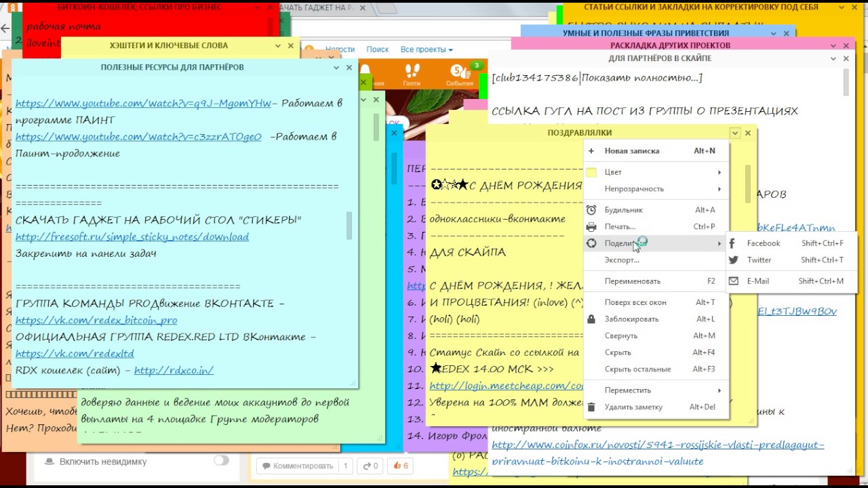Click the speech bubble icon in Комментировать
The width and height of the screenshot is (868, 488).
267,466
